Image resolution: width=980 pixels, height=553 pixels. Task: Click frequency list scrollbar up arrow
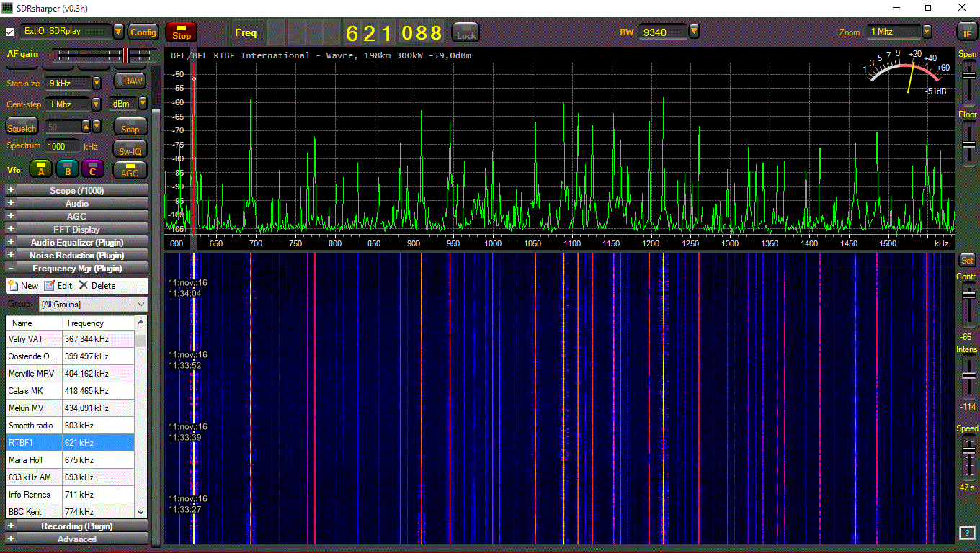pyautogui.click(x=141, y=323)
